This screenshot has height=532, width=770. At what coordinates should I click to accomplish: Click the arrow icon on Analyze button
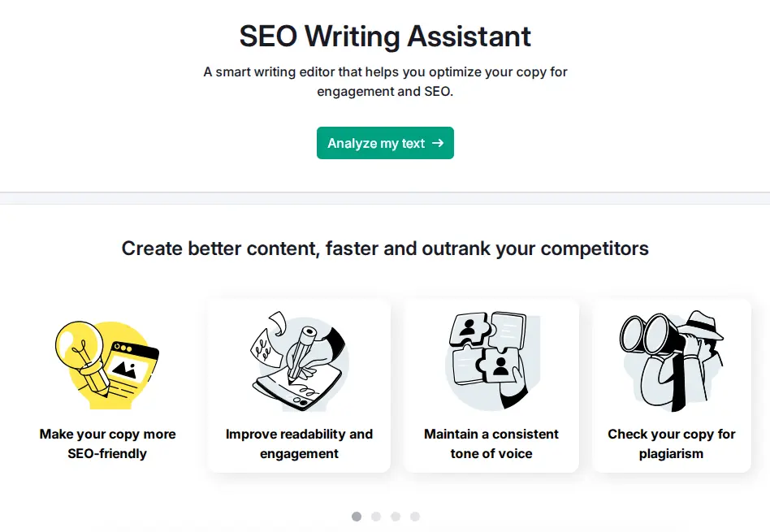tap(438, 143)
